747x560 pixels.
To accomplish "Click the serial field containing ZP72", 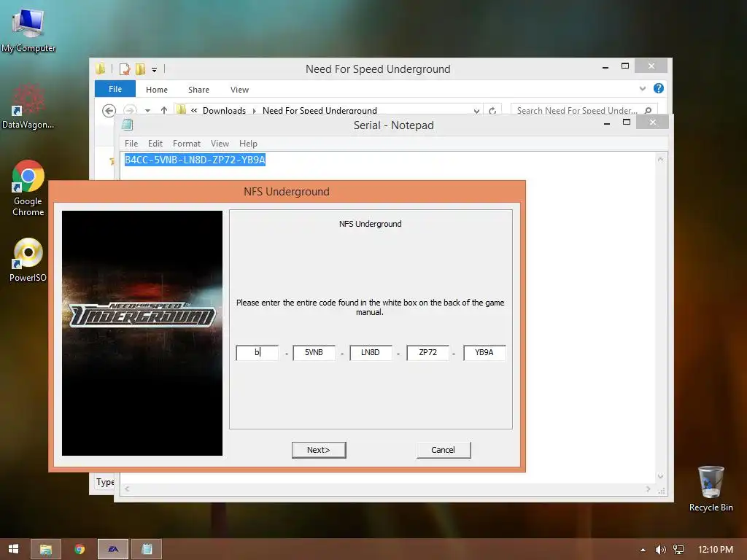I will coord(427,353).
